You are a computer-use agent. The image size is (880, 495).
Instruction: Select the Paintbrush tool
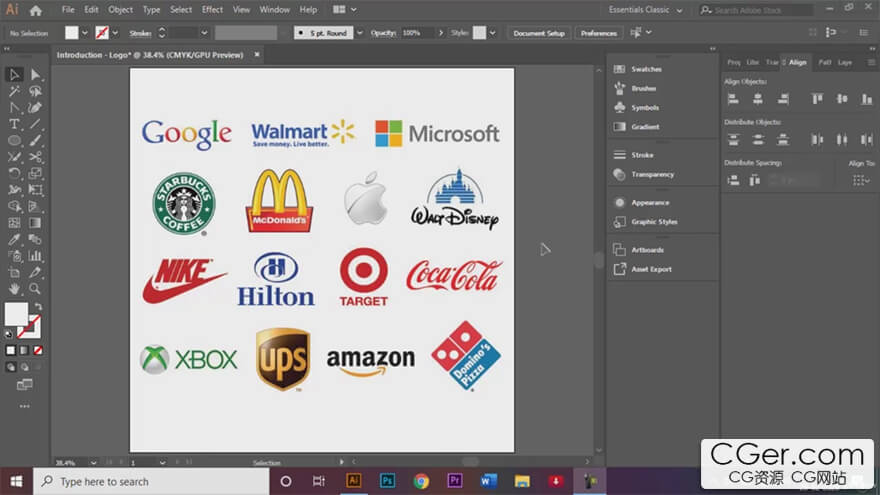(35, 140)
